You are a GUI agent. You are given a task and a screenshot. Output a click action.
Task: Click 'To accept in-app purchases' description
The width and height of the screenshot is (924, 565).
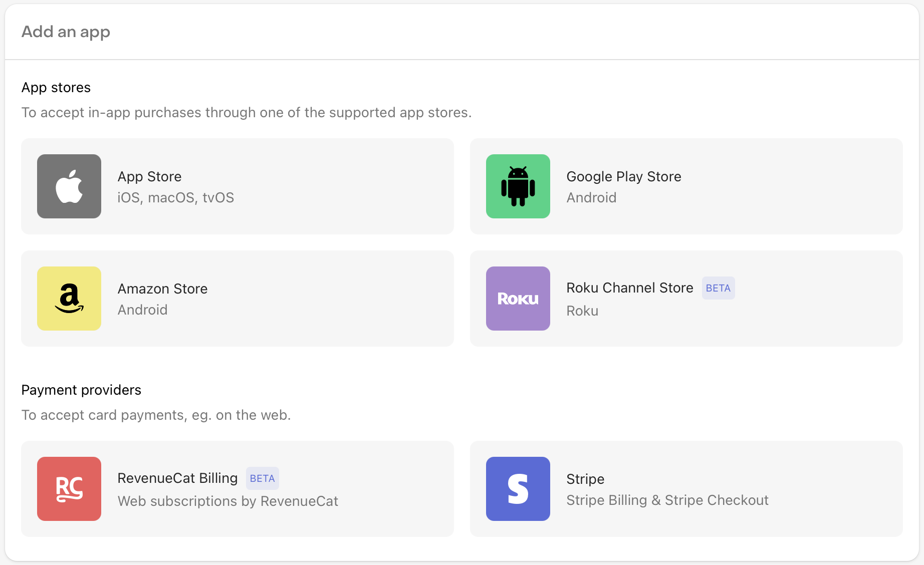pos(247,113)
